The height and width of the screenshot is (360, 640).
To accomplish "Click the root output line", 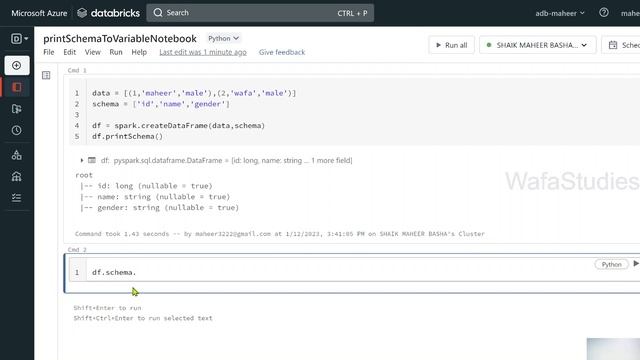I will click(x=84, y=175).
